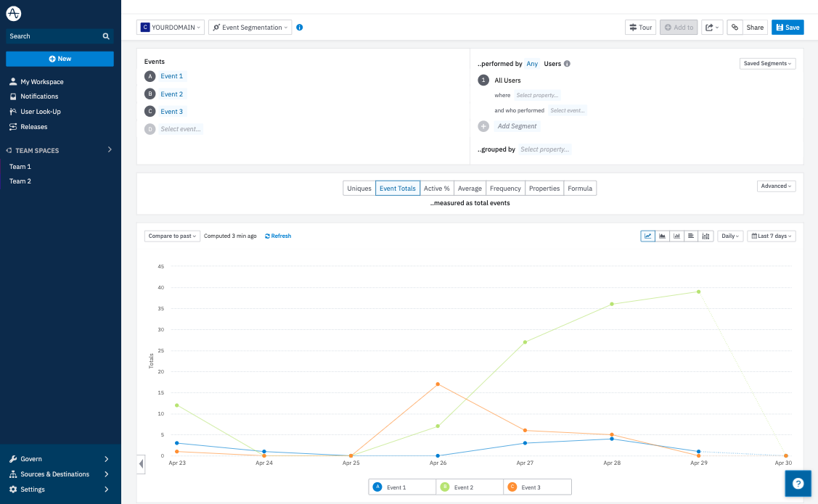Viewport: 818px width, 504px height.
Task: Toggle Event 3 series in chart legend
Action: point(537,487)
